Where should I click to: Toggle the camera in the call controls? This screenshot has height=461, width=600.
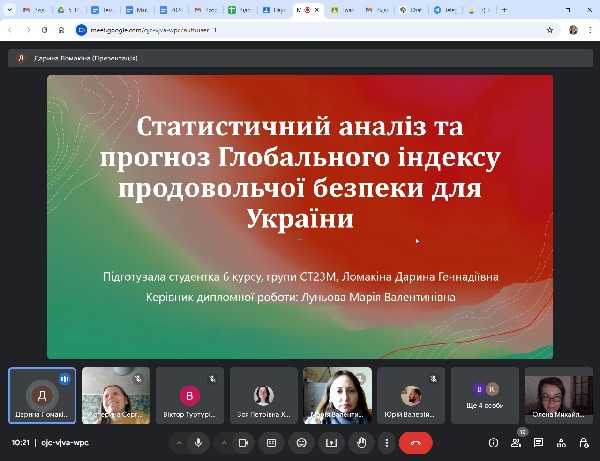click(242, 442)
